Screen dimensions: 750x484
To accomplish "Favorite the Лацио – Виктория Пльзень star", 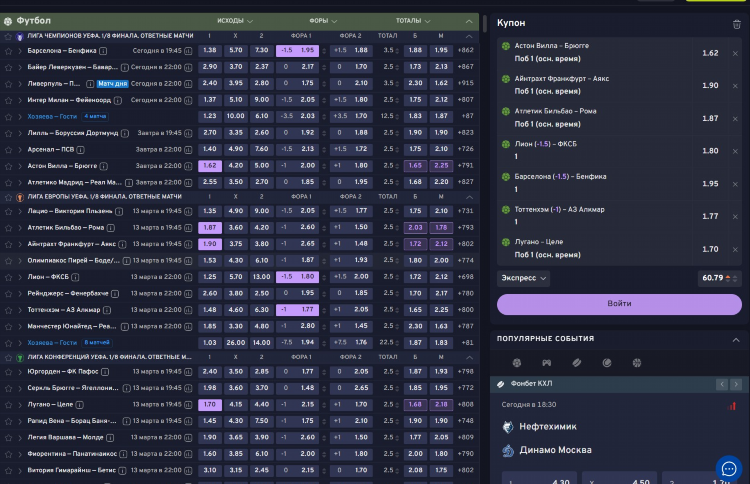I will pyautogui.click(x=8, y=211).
